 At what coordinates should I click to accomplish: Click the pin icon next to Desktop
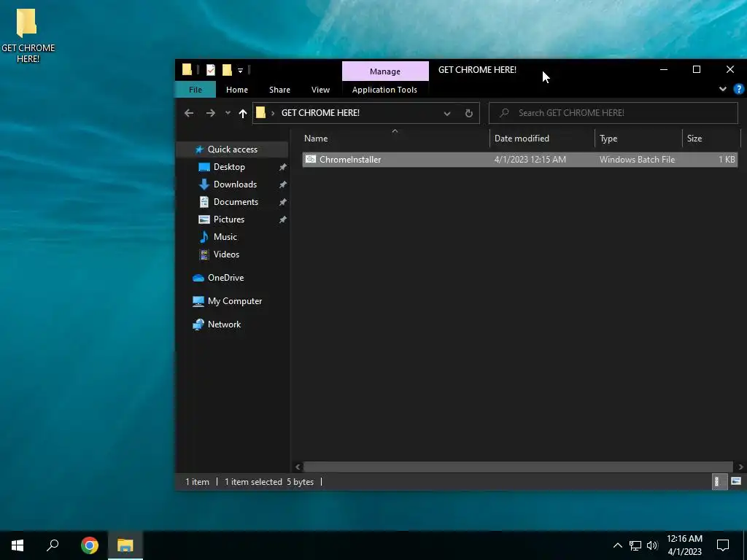[282, 167]
